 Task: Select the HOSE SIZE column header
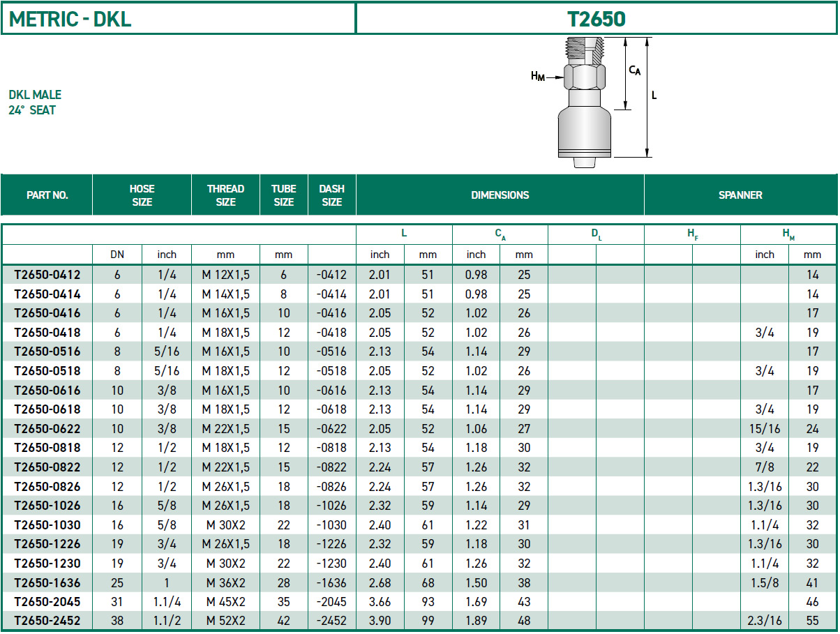142,195
